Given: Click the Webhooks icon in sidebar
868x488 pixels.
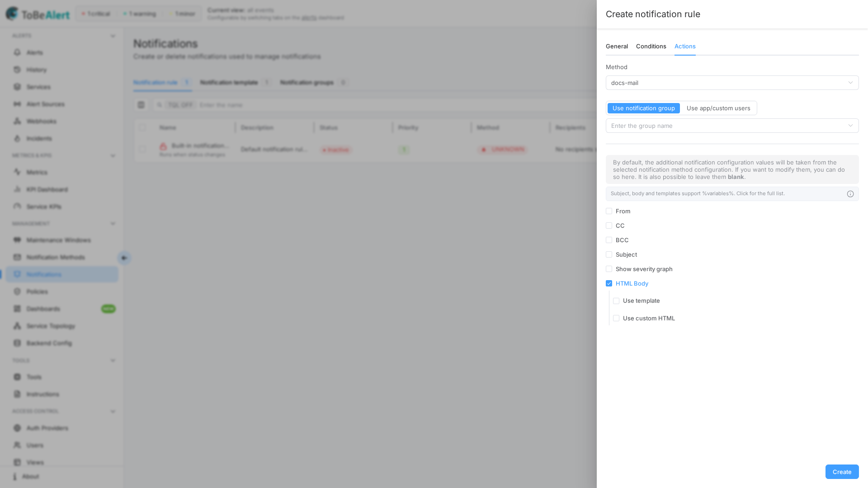Looking at the screenshot, I should 17,121.
